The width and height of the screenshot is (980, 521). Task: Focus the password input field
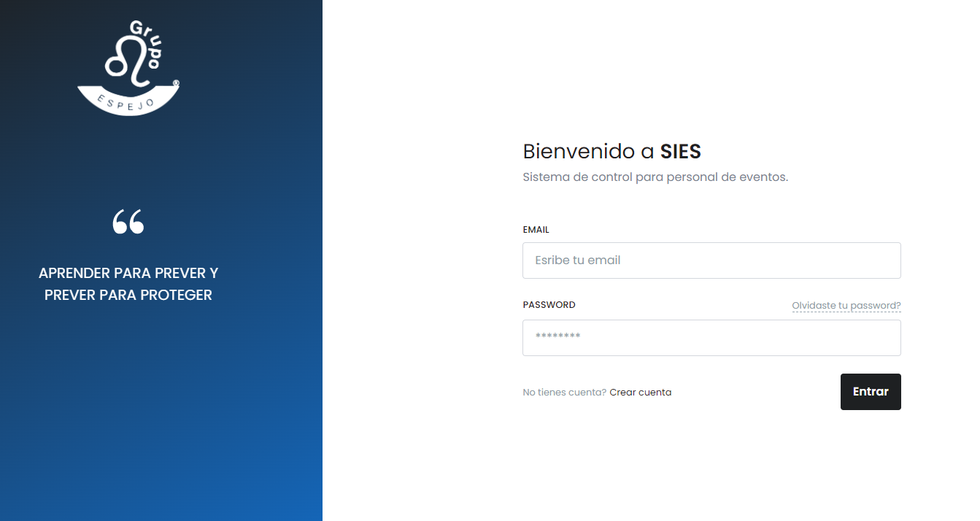[x=711, y=338]
